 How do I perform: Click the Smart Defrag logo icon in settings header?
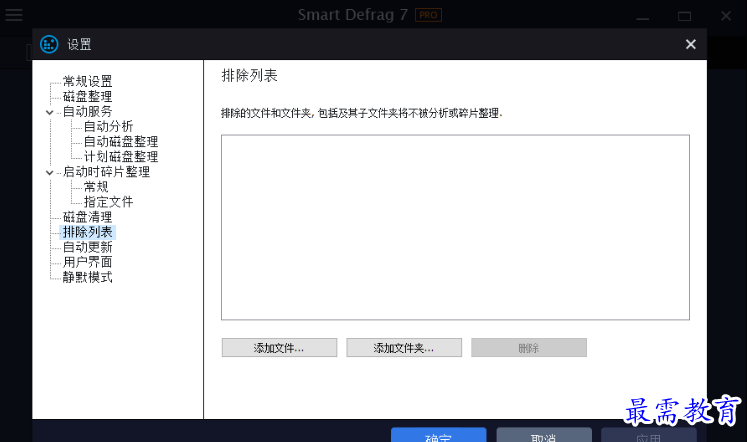[x=49, y=44]
